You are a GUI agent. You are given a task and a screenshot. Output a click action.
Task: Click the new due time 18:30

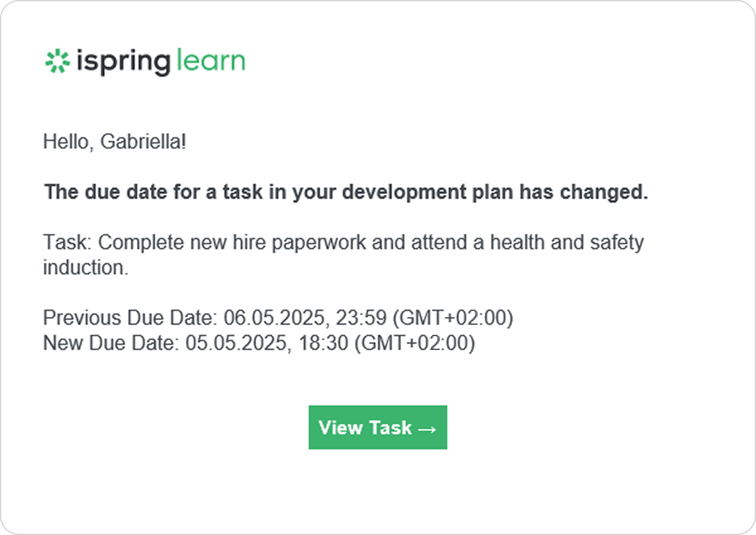(323, 343)
